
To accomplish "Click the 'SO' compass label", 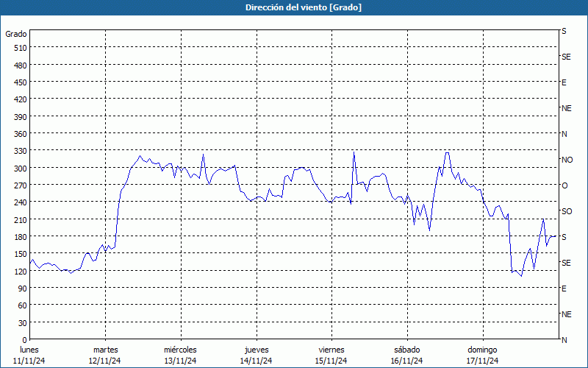I will 567,211.
